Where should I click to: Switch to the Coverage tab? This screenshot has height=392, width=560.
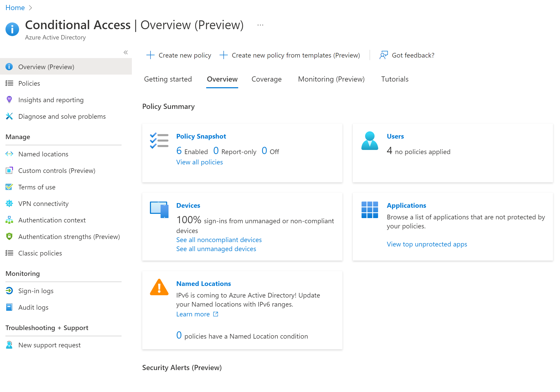pos(266,79)
